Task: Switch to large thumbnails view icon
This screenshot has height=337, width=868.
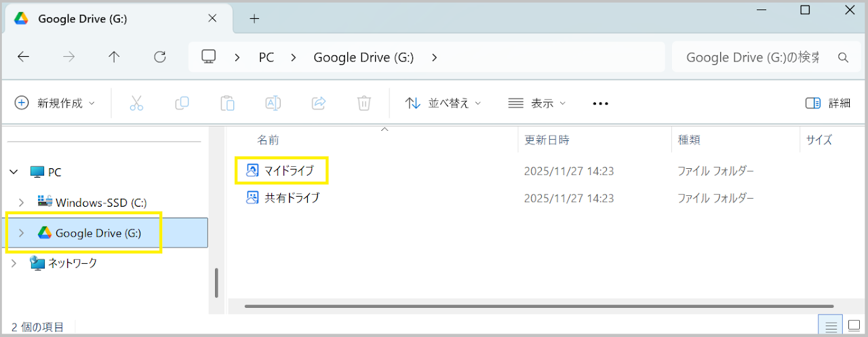Action: tap(854, 326)
